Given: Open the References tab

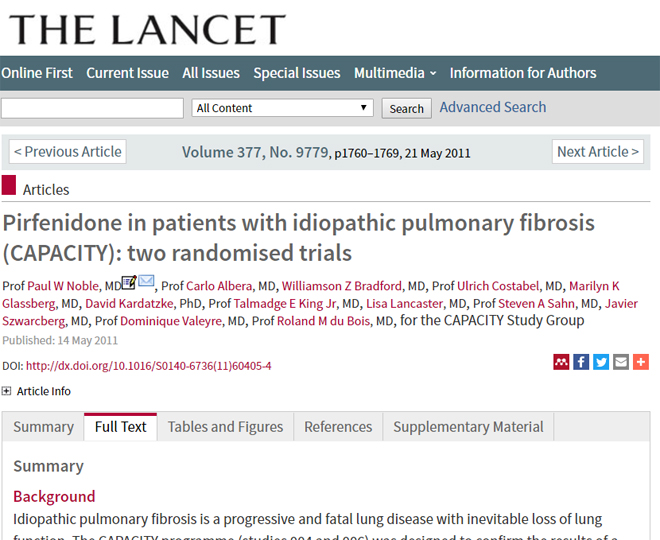Looking at the screenshot, I should click(338, 427).
